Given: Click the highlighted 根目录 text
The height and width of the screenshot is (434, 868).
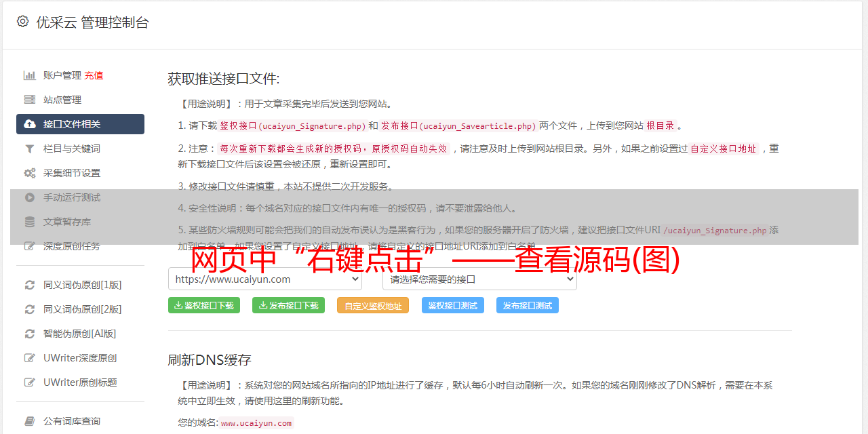Looking at the screenshot, I should tap(660, 125).
